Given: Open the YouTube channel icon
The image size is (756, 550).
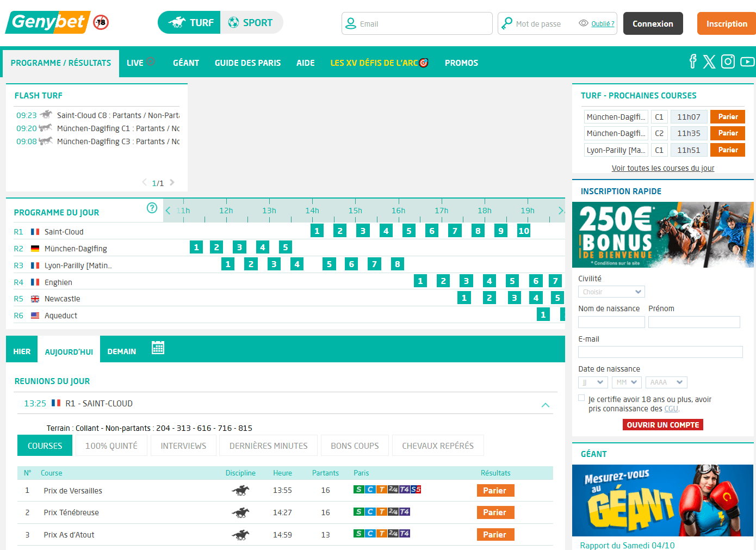Looking at the screenshot, I should [747, 61].
